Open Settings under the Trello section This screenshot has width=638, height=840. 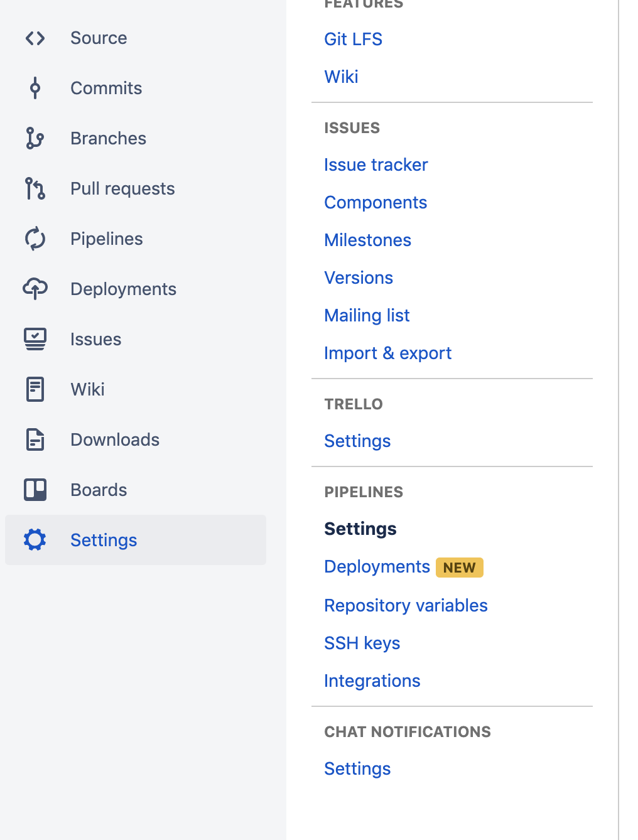click(357, 441)
